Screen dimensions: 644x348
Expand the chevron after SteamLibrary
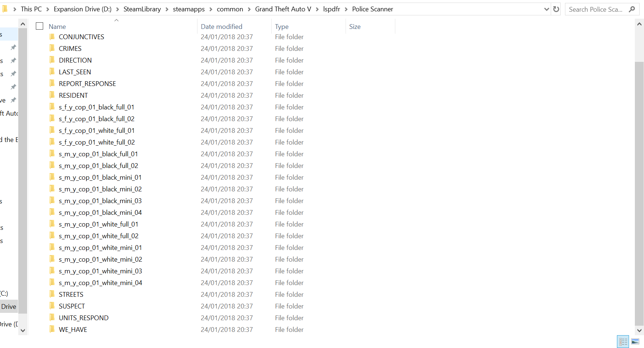click(167, 9)
